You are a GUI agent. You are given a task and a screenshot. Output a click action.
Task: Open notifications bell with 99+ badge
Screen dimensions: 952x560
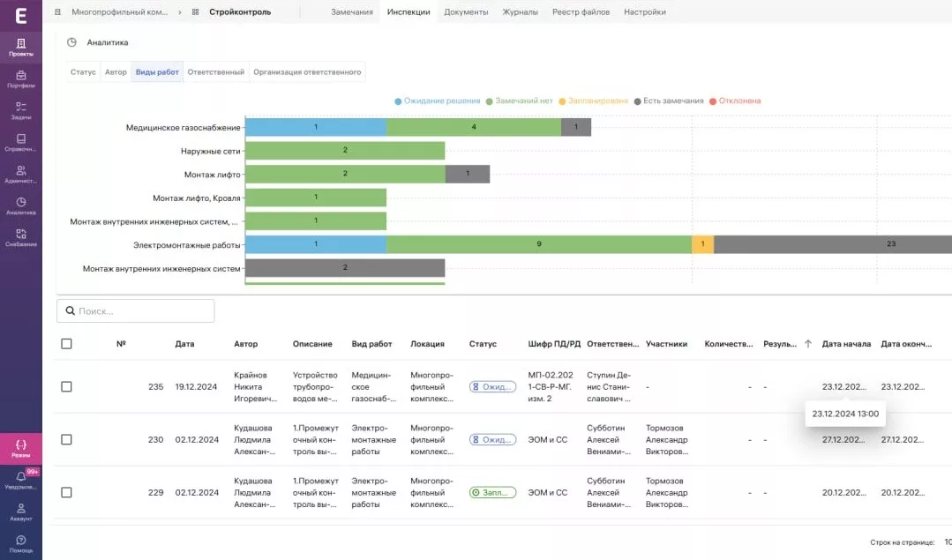tap(21, 480)
